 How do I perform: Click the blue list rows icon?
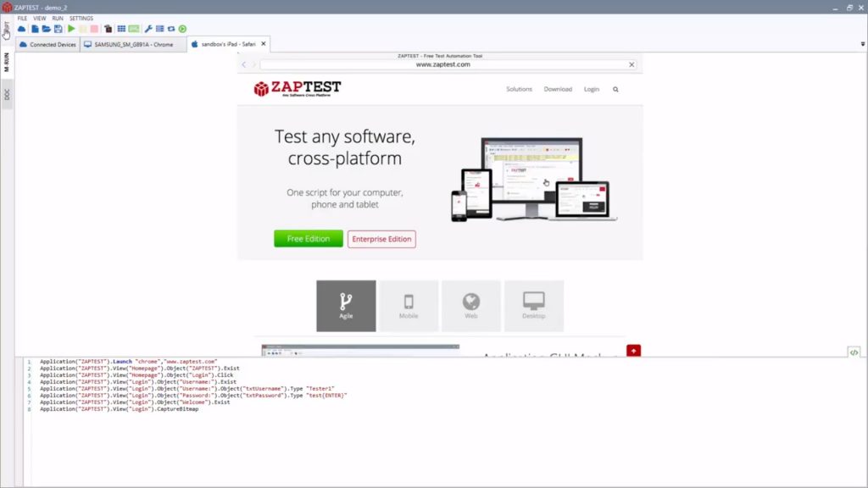pos(160,29)
